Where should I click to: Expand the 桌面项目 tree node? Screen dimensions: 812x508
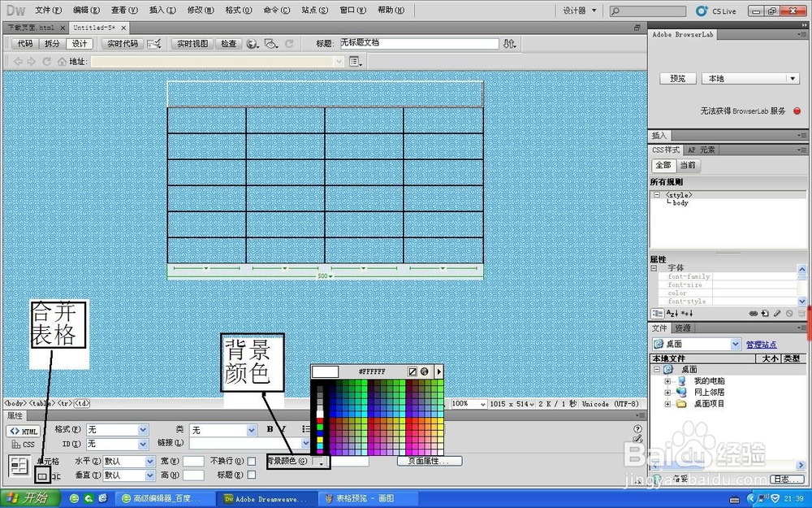pyautogui.click(x=667, y=404)
